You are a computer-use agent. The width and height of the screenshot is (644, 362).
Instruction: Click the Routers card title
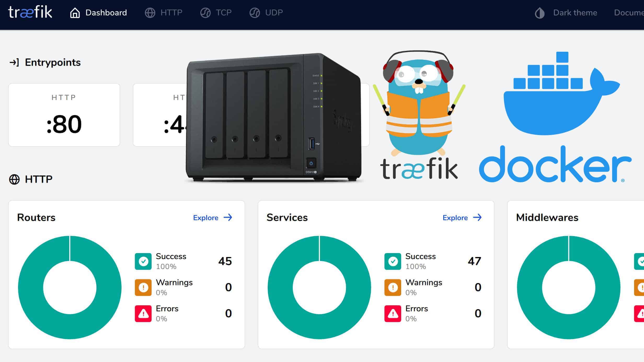36,218
